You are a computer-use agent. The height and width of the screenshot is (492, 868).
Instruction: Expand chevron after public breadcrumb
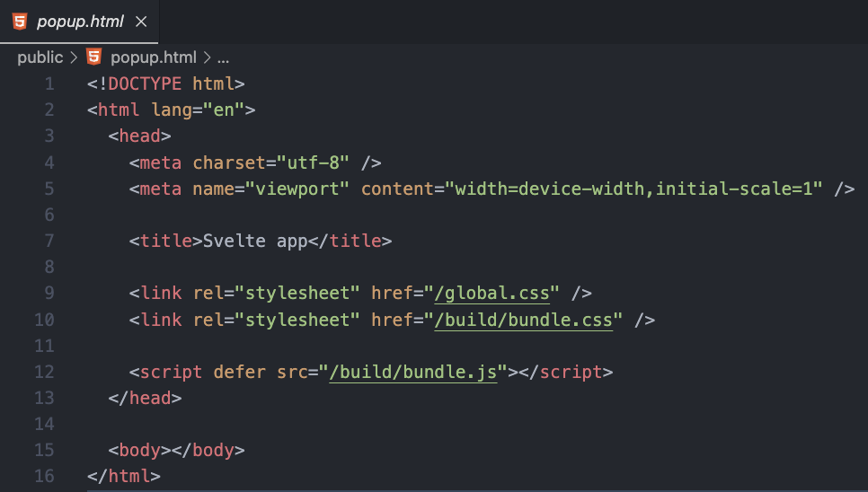tap(75, 57)
